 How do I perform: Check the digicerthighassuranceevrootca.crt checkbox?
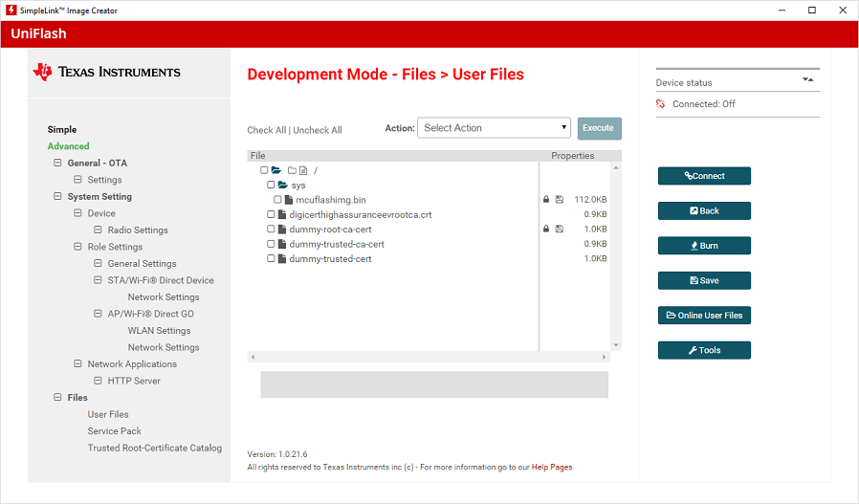tap(271, 214)
